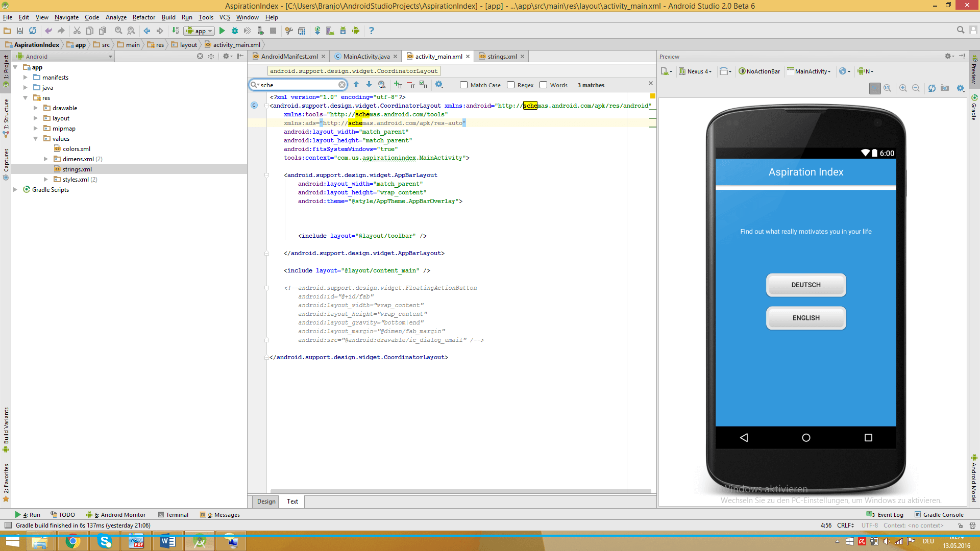Select the NoActionBar theme button
Screen dimensions: 980x551
pos(759,71)
